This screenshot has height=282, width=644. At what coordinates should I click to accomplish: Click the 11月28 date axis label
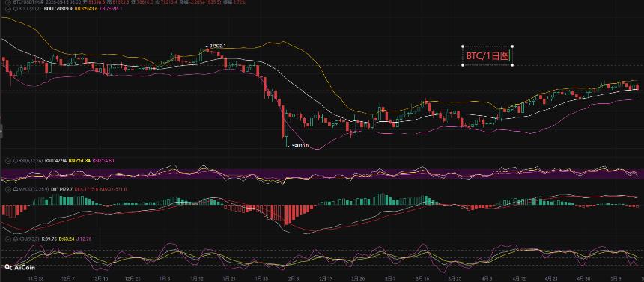[x=36, y=278]
